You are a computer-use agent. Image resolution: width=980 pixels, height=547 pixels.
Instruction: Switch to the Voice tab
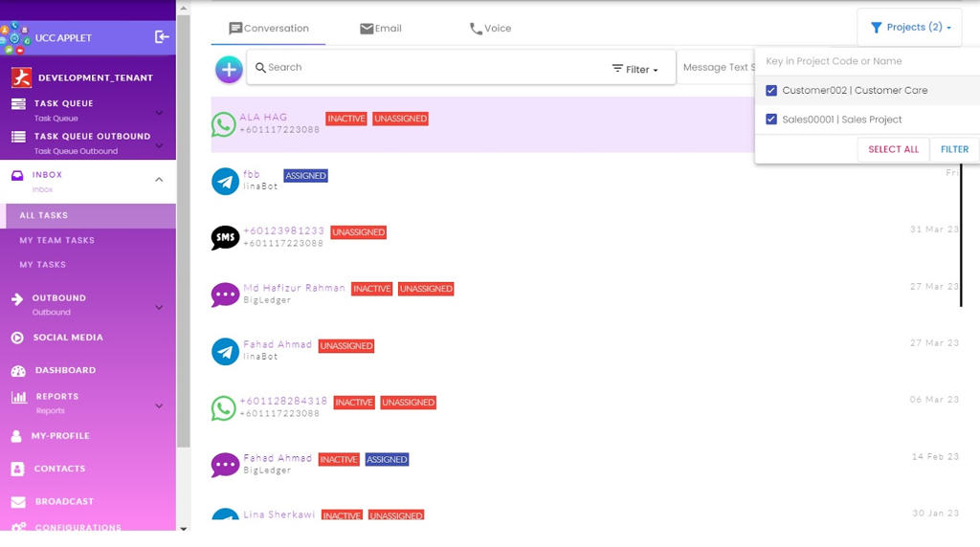[490, 29]
